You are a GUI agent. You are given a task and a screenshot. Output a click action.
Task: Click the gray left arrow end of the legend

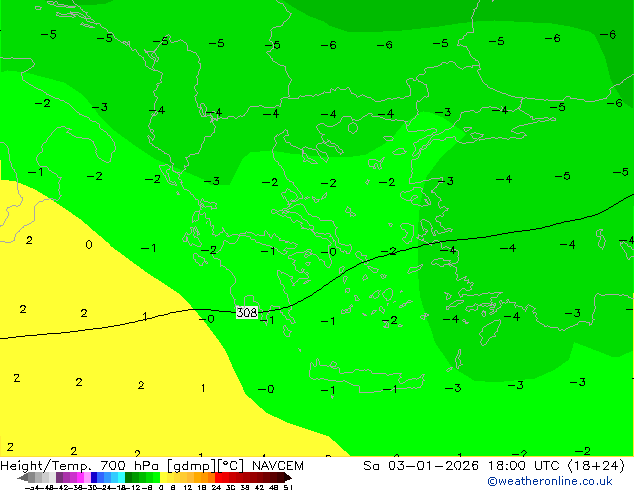click(x=23, y=477)
